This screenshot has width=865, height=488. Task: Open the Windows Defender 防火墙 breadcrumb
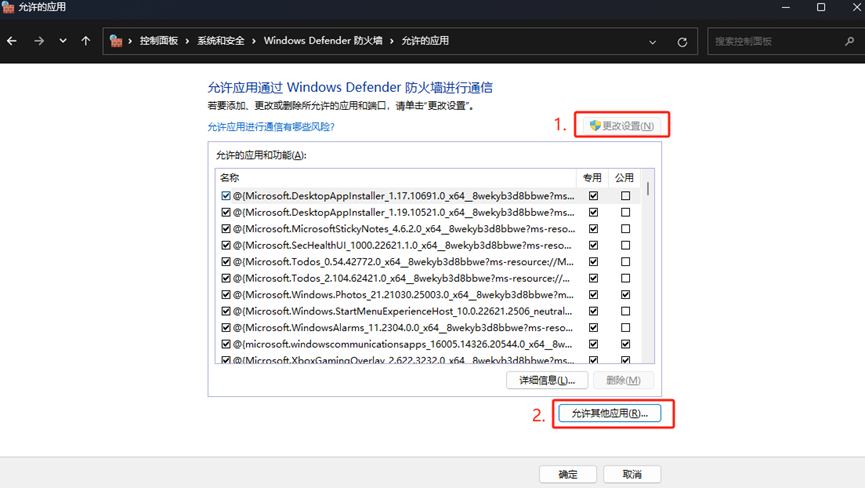323,41
